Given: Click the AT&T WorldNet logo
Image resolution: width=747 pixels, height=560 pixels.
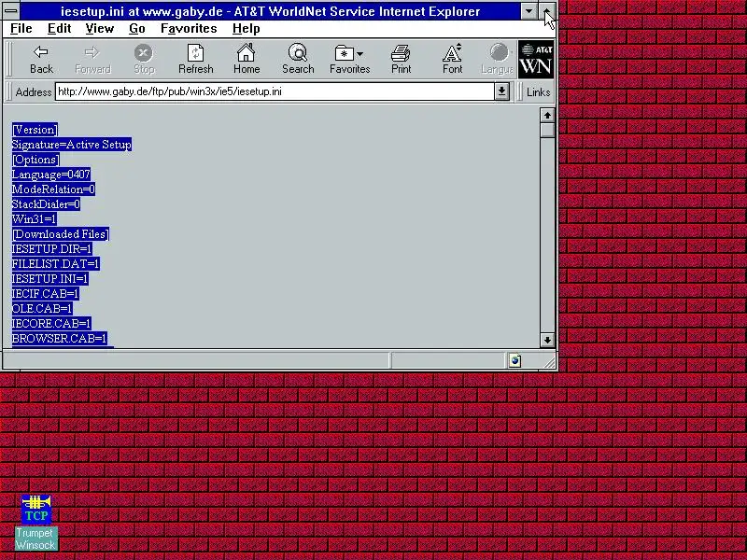Looking at the screenshot, I should click(536, 60).
